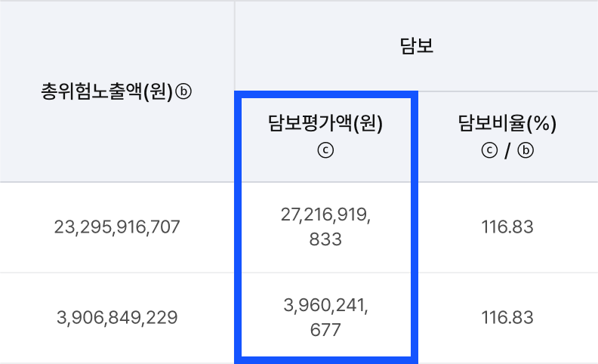Click the 3,960,241, line in second row
Viewport: 598px width, 364px height.
pyautogui.click(x=325, y=306)
